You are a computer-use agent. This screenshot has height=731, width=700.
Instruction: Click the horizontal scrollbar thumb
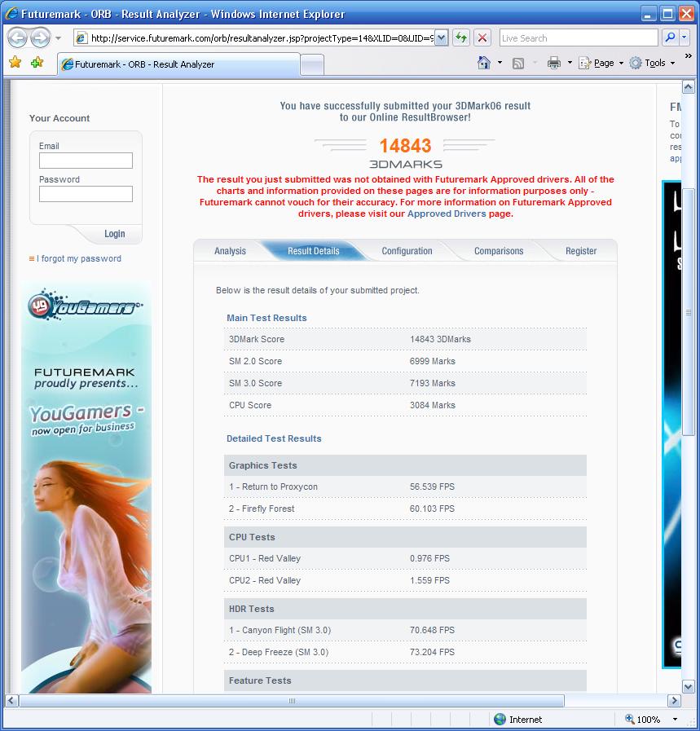point(292,701)
